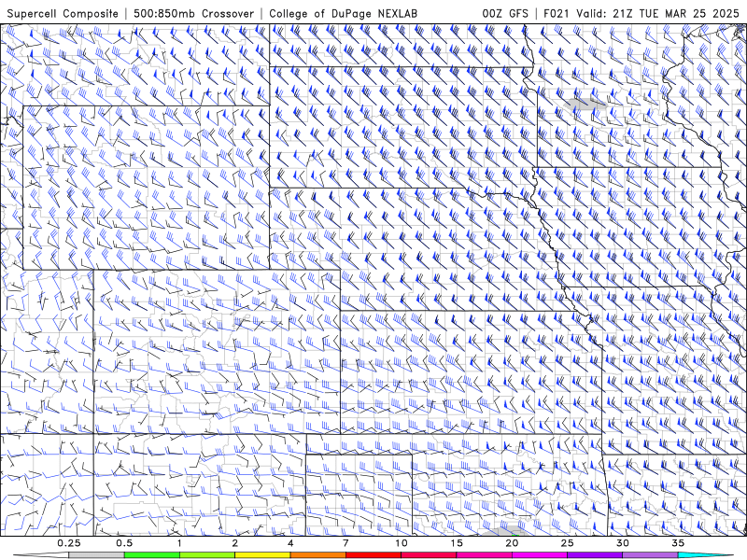This screenshot has height=560, width=747.
Task: Click the gray shaded patch at the map bottom
Action: (505, 531)
